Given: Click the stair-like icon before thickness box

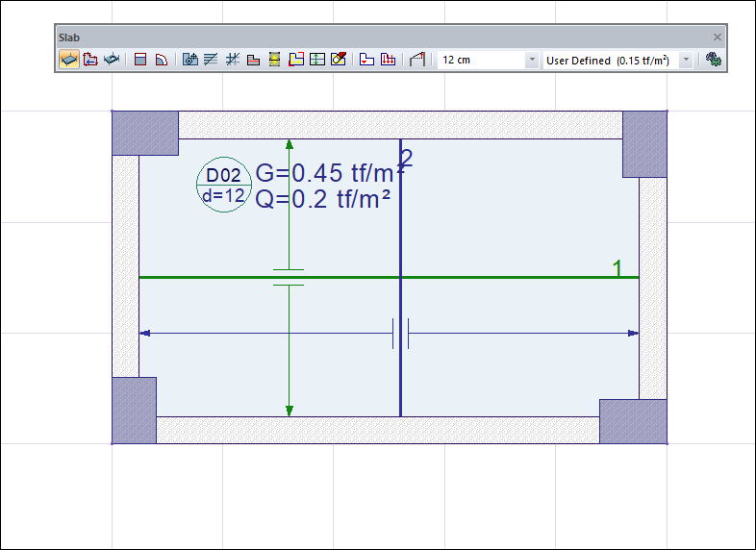Looking at the screenshot, I should (416, 60).
